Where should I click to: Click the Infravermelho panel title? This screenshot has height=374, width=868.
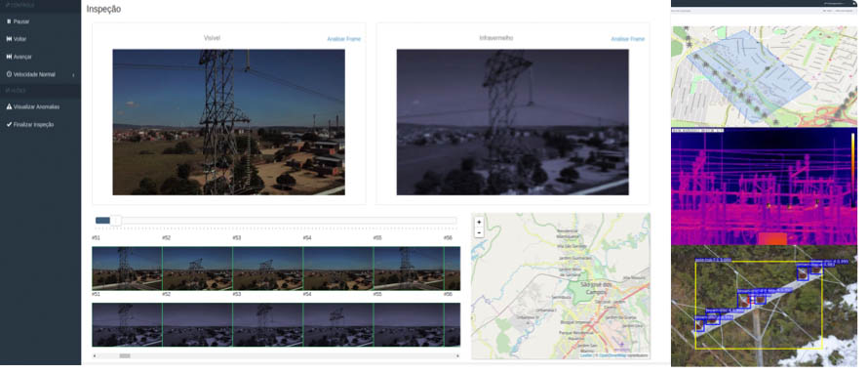tap(496, 38)
